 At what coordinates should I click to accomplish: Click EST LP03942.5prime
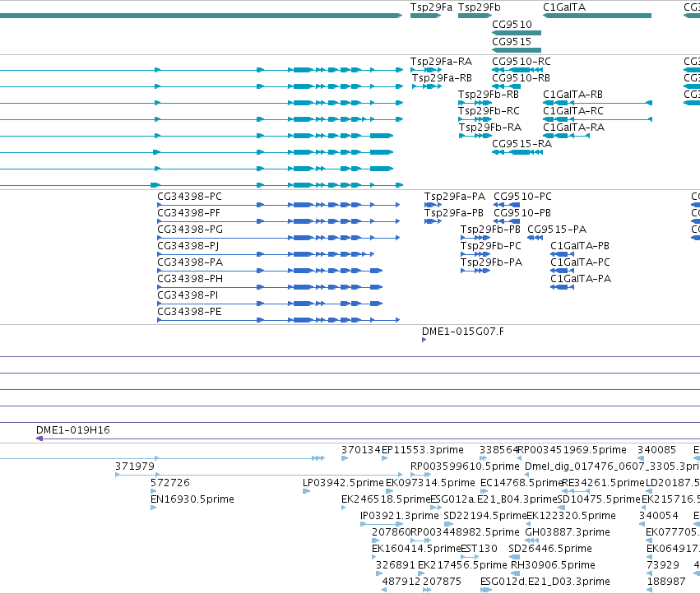[306, 491]
